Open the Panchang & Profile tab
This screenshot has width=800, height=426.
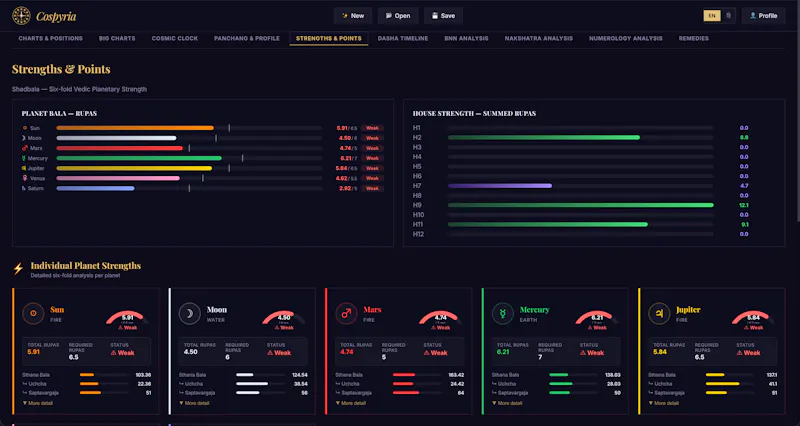tap(247, 38)
